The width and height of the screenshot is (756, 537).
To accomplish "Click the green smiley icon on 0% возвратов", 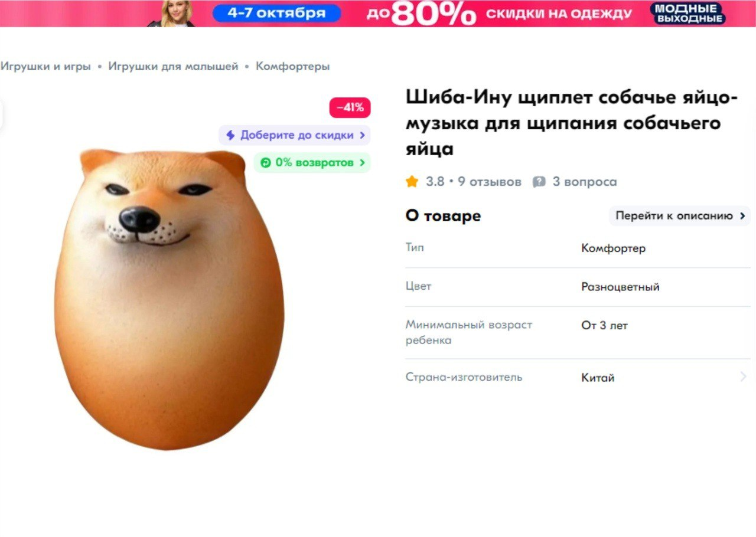I will click(x=265, y=162).
